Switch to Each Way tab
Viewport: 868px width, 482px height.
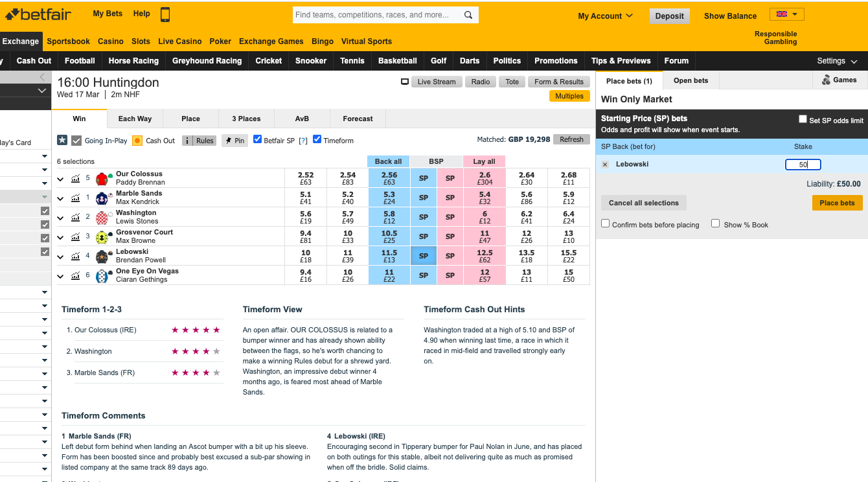pyautogui.click(x=135, y=119)
